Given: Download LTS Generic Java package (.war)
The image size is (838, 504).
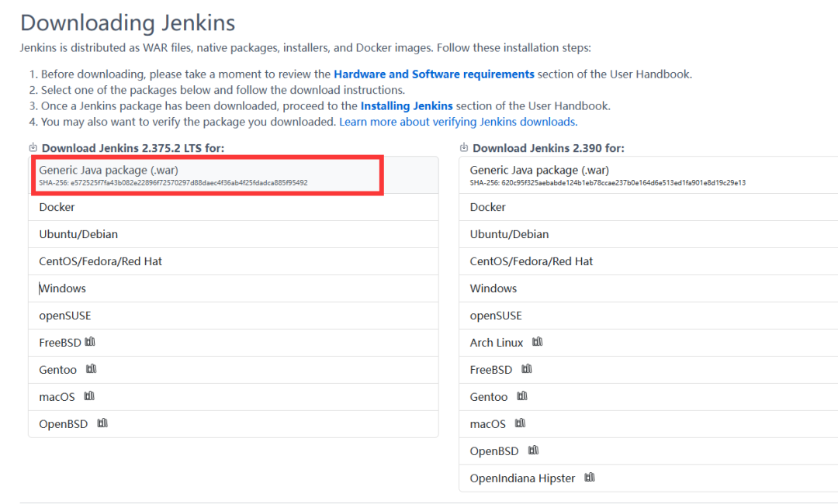Looking at the screenshot, I should coord(233,175).
